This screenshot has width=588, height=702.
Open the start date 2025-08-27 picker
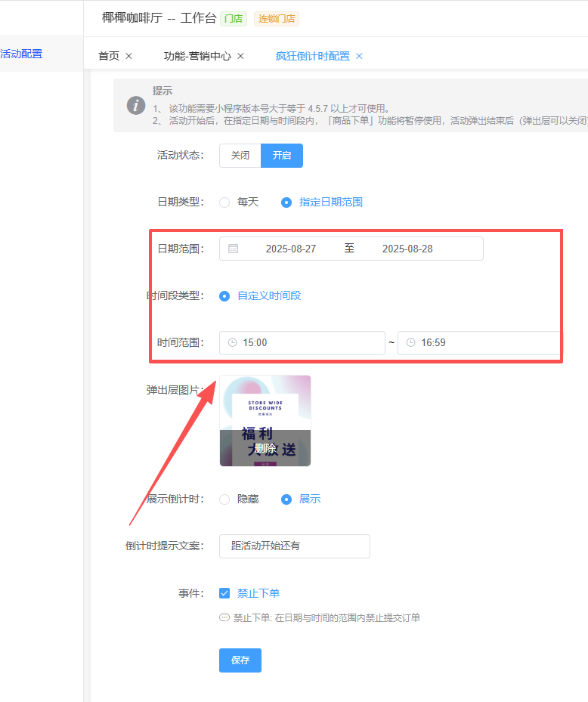(x=291, y=249)
